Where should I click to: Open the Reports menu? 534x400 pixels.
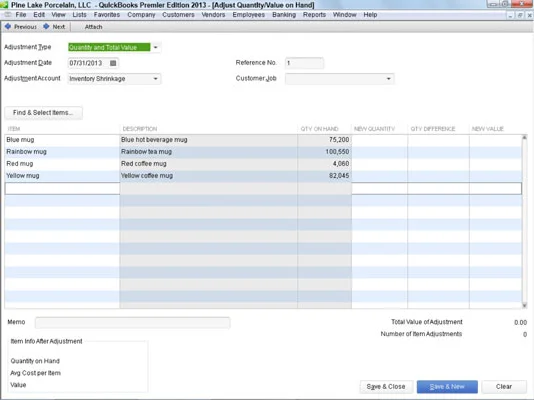pyautogui.click(x=314, y=15)
